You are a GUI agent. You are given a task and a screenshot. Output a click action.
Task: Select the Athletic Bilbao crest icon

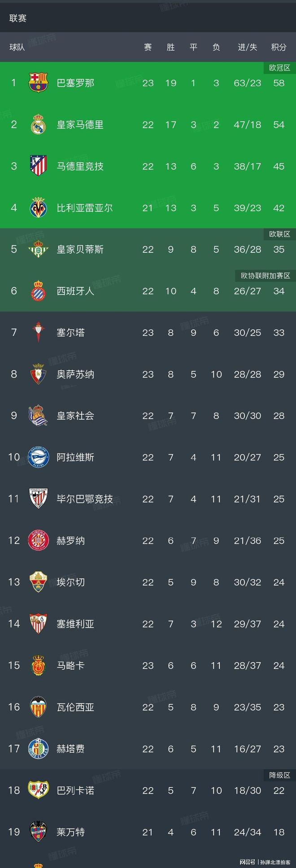click(38, 499)
